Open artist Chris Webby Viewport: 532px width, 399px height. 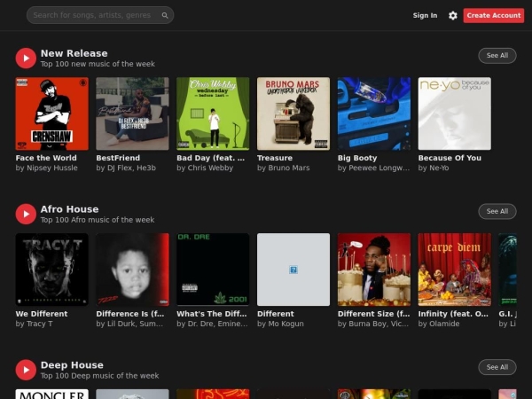coord(205,168)
